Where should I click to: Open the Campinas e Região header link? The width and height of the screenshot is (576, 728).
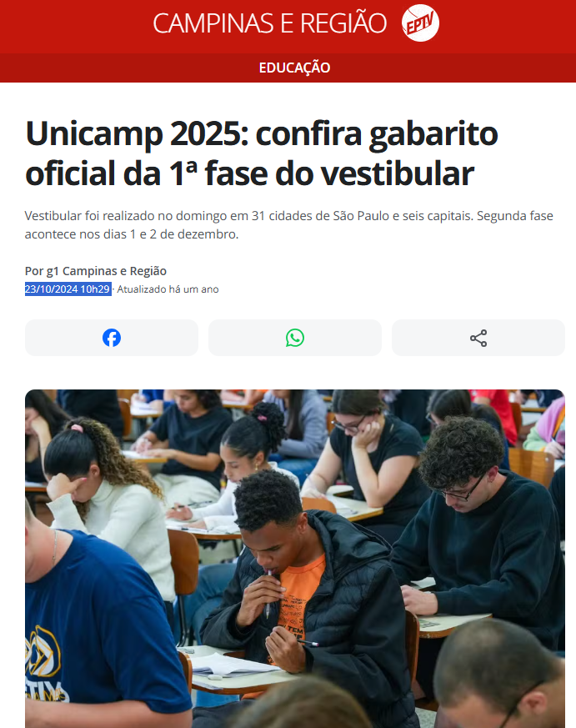[x=270, y=23]
